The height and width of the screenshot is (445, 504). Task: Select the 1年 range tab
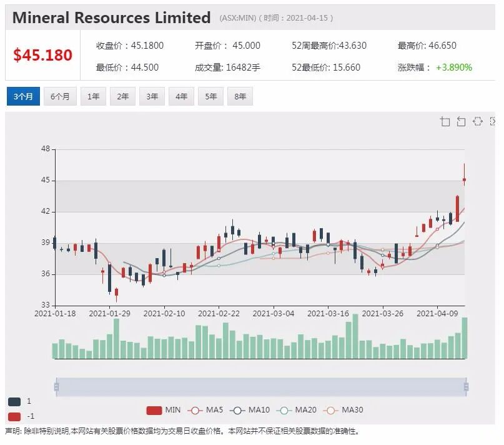coord(93,96)
